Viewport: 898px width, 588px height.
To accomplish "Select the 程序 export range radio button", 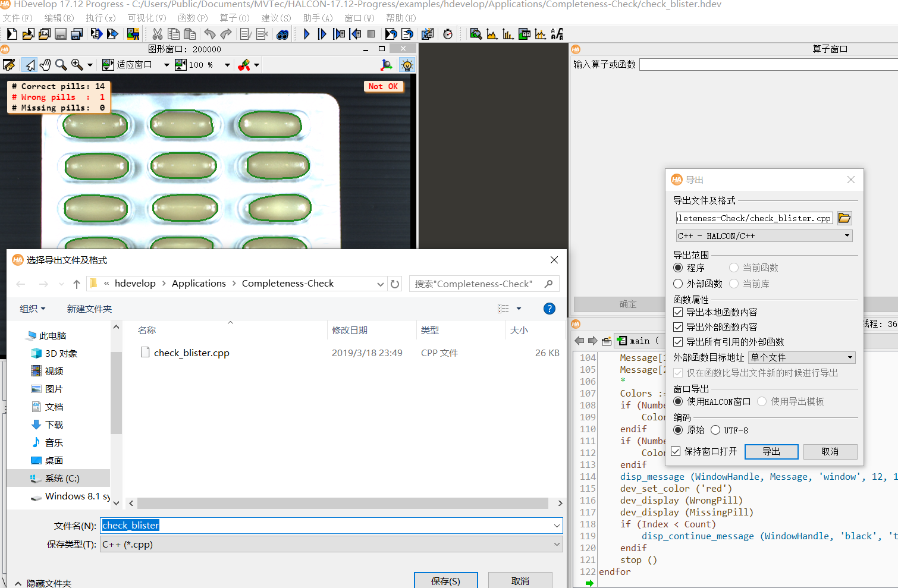I will [678, 268].
